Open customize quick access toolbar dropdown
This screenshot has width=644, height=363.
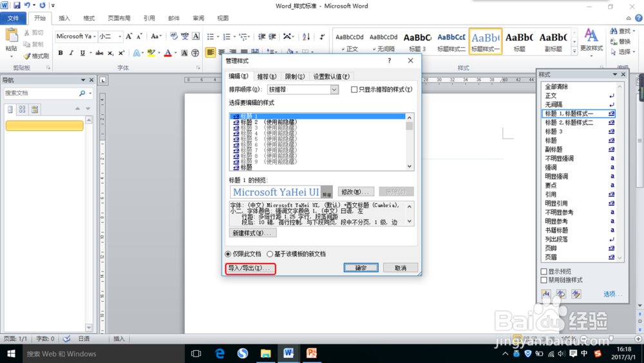click(53, 5)
